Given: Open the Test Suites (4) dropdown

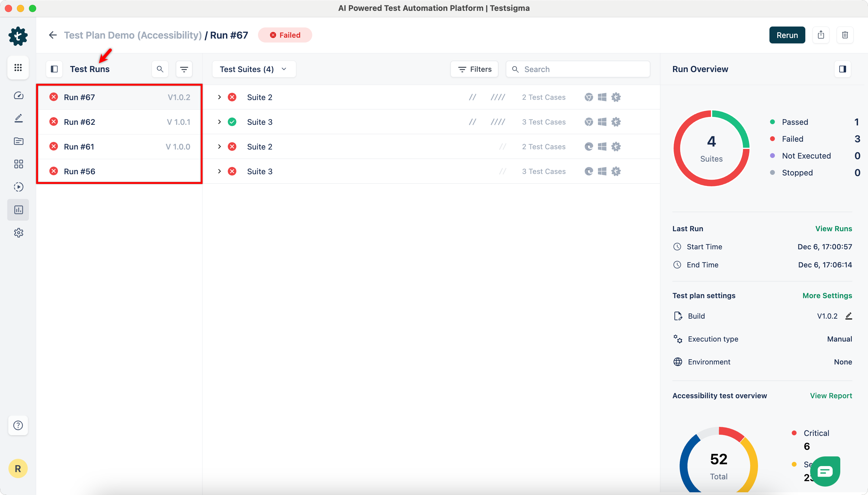Looking at the screenshot, I should pos(253,69).
